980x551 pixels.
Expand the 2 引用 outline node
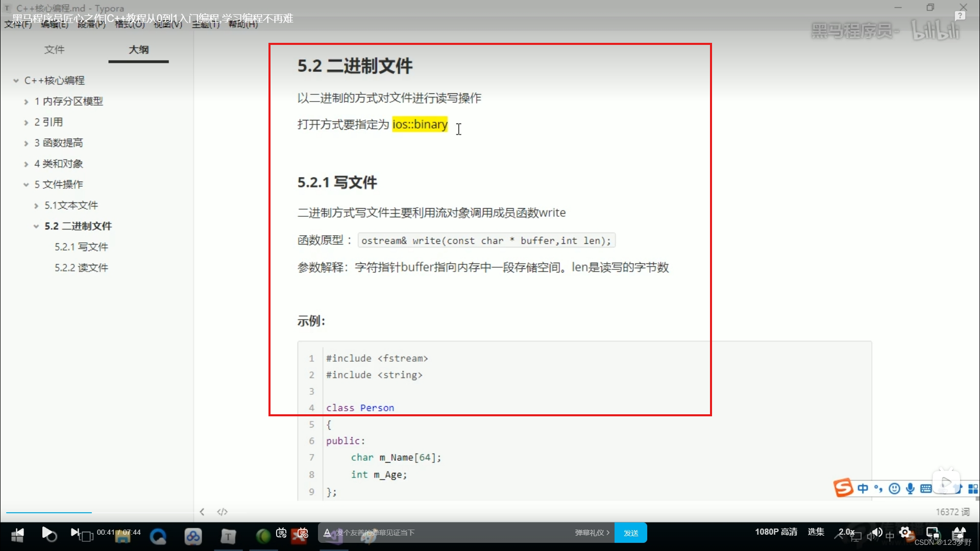[x=26, y=122]
